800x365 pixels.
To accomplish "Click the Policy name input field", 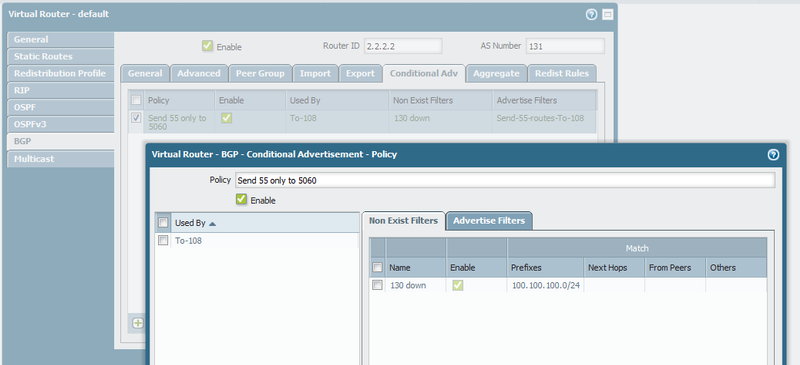I will 505,180.
